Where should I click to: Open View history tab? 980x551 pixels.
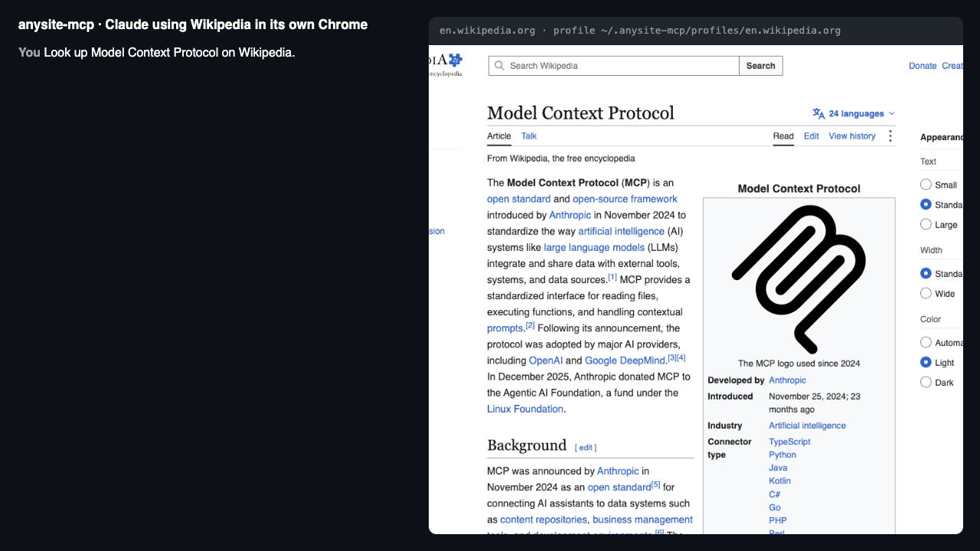click(852, 136)
